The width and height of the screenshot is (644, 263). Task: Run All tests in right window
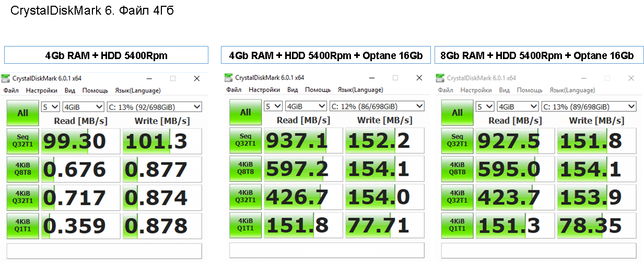tap(457, 112)
